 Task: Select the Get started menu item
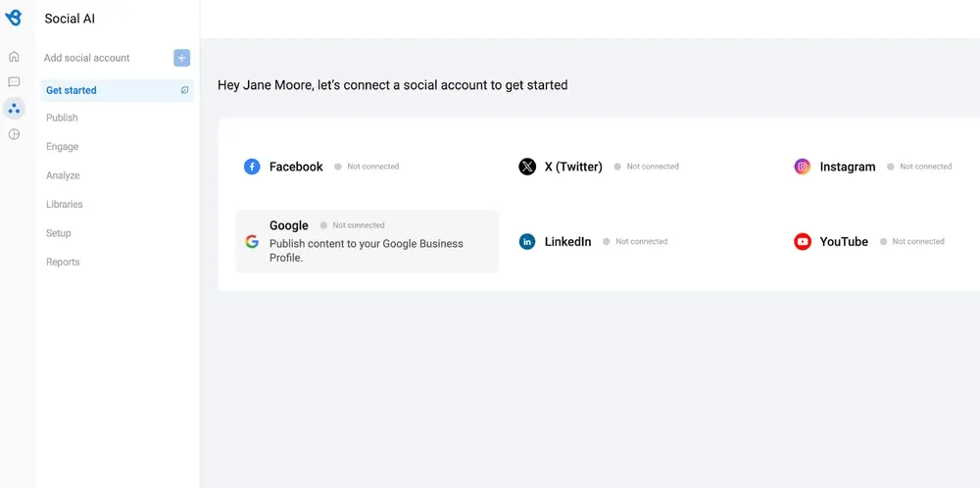tap(72, 90)
